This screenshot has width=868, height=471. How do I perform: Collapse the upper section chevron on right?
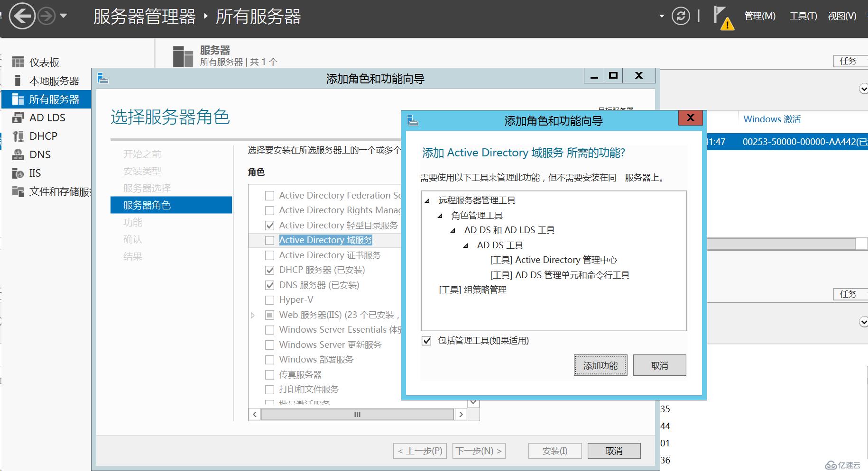pos(863,89)
